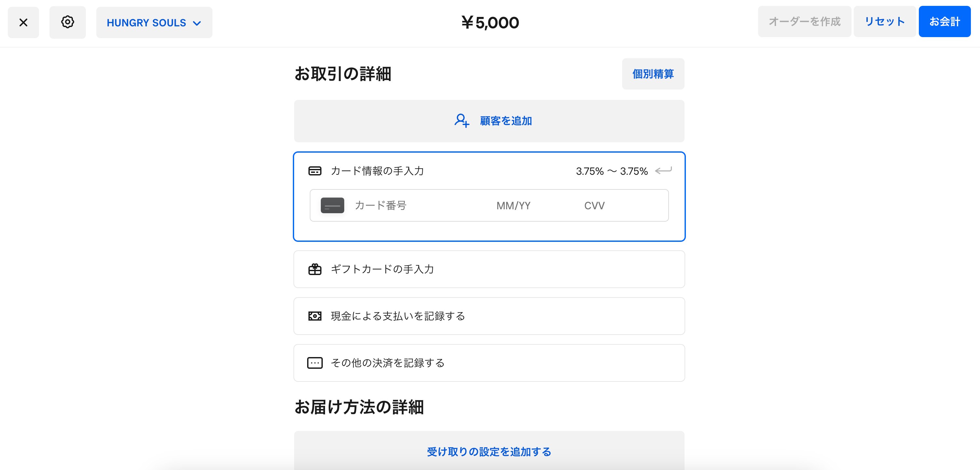Click the return arrow next to 3.75%

click(x=664, y=171)
